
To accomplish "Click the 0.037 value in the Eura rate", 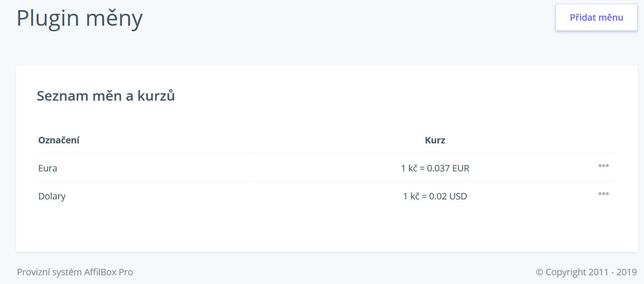I will (x=438, y=168).
